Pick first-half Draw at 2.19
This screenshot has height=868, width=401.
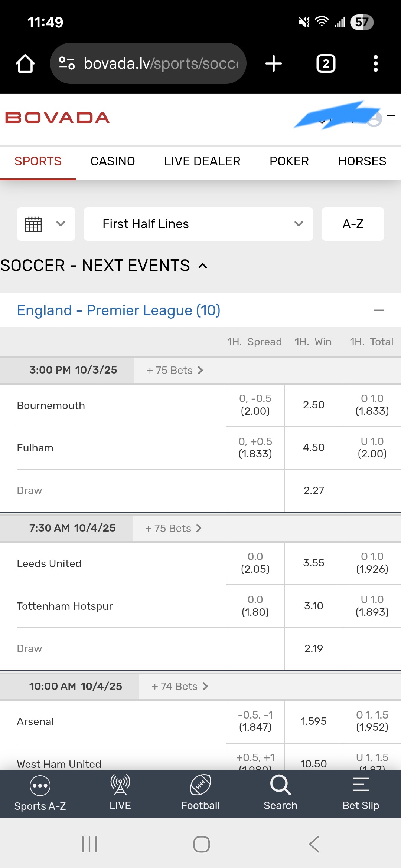[x=314, y=648]
